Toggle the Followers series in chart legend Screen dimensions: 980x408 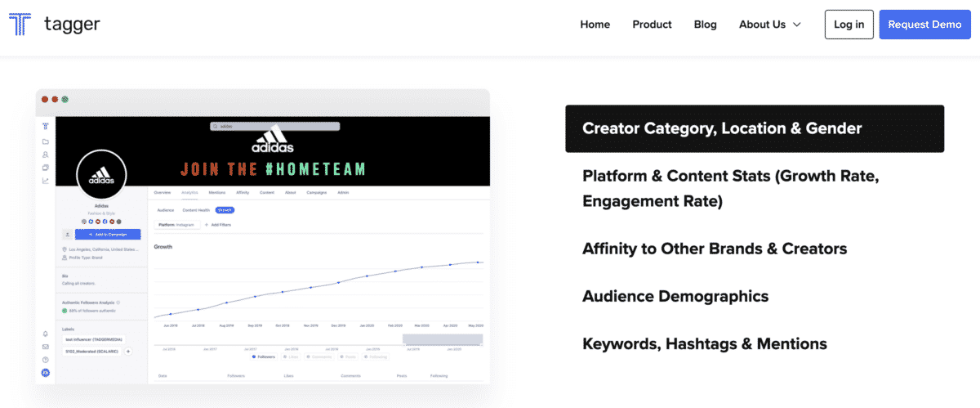[263, 356]
